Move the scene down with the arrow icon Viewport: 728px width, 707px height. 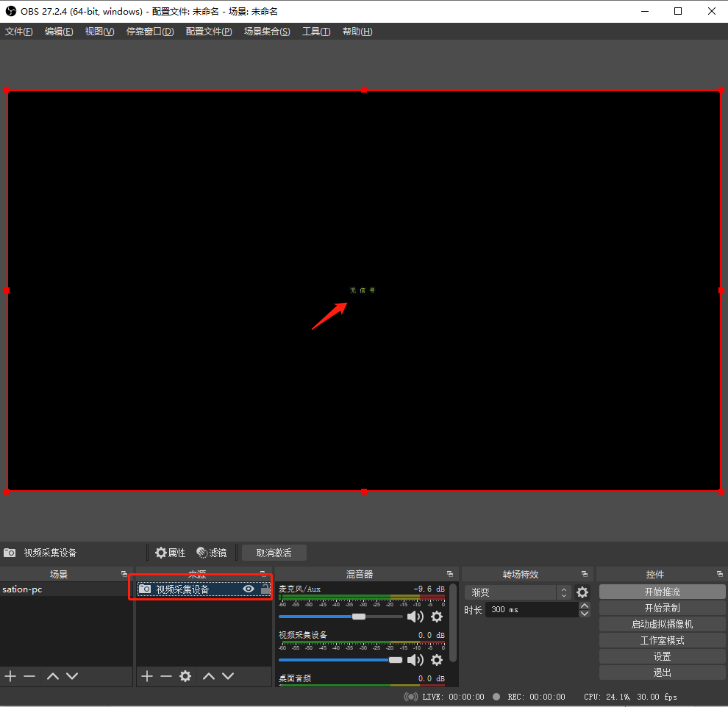72,676
